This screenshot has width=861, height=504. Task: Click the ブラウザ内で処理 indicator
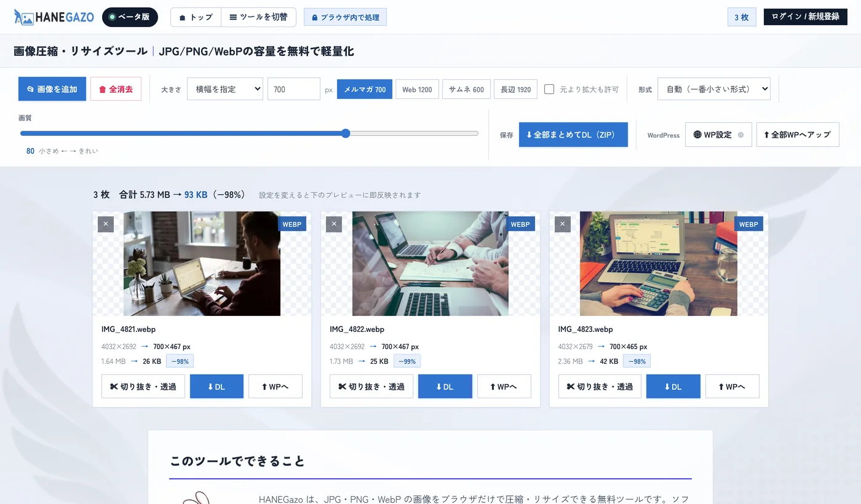point(345,17)
